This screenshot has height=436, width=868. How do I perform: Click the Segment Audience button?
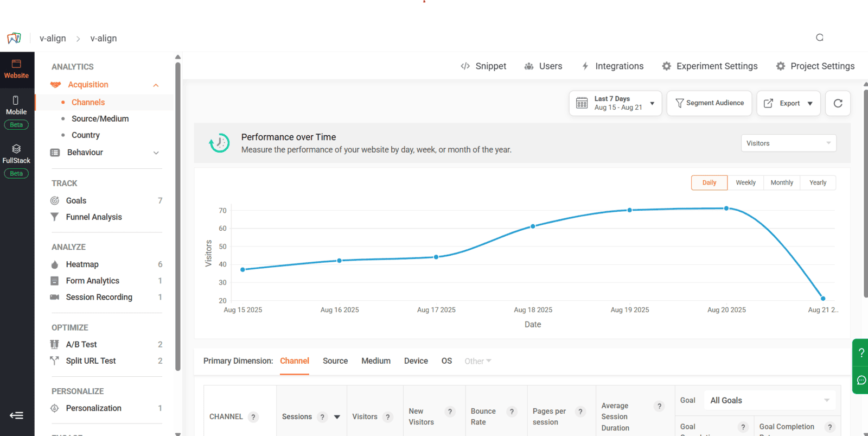click(709, 103)
